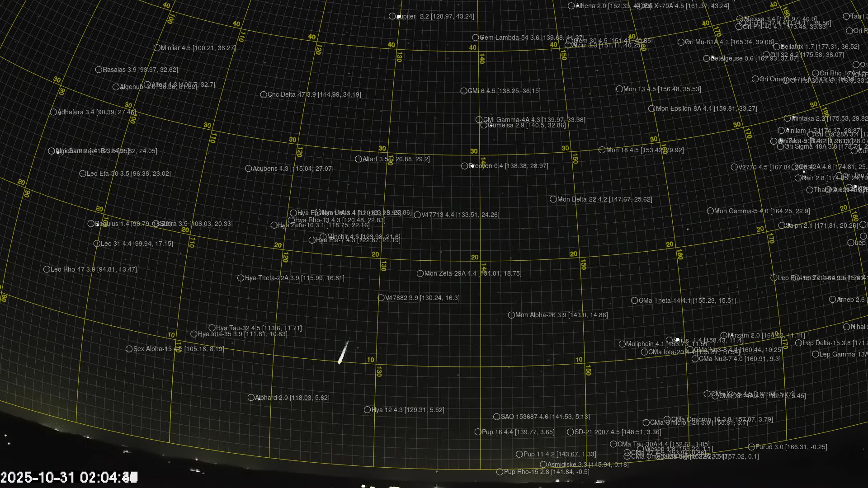The image size is (868, 488).
Task: Select the Acubens star marker circle
Action: [248, 169]
